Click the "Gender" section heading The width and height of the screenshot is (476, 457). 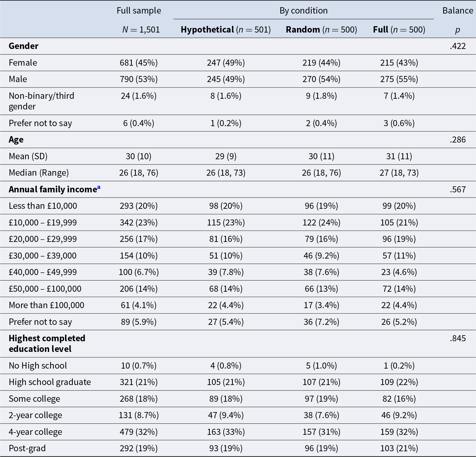(24, 46)
